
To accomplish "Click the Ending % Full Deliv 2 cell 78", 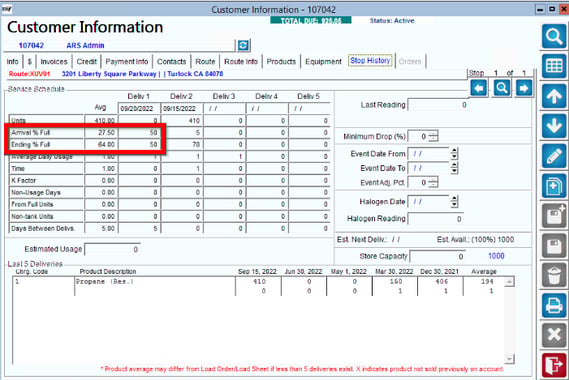I will (182, 144).
